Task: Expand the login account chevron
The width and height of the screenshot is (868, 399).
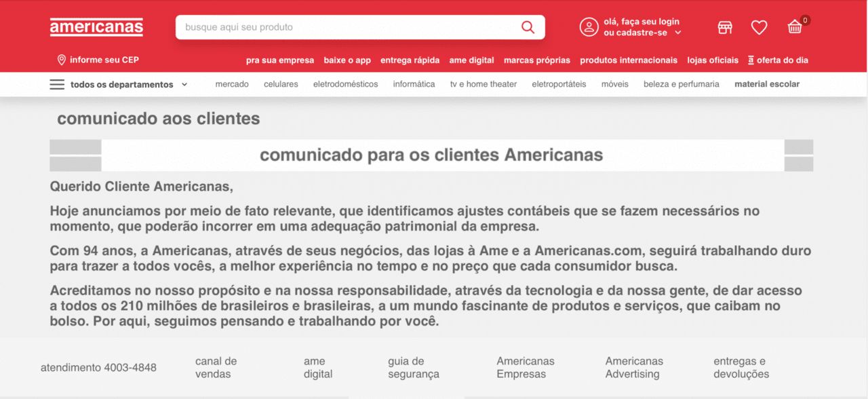Action: click(678, 33)
